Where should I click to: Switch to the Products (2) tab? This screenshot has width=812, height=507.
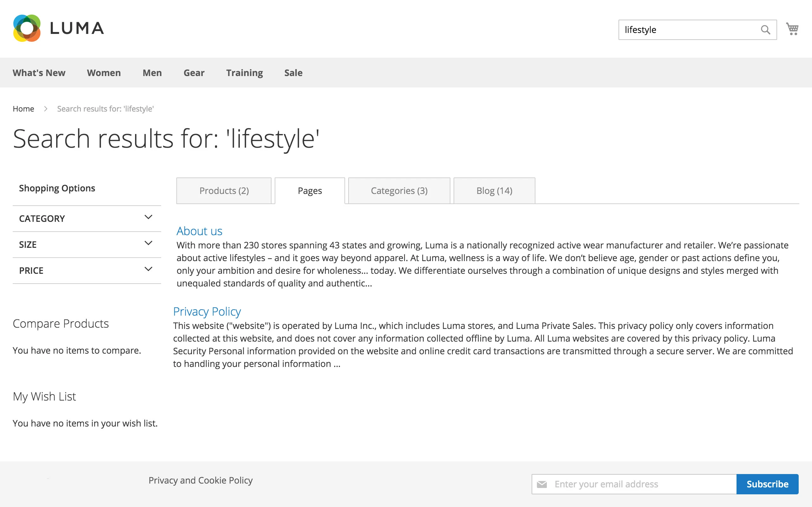click(x=224, y=191)
